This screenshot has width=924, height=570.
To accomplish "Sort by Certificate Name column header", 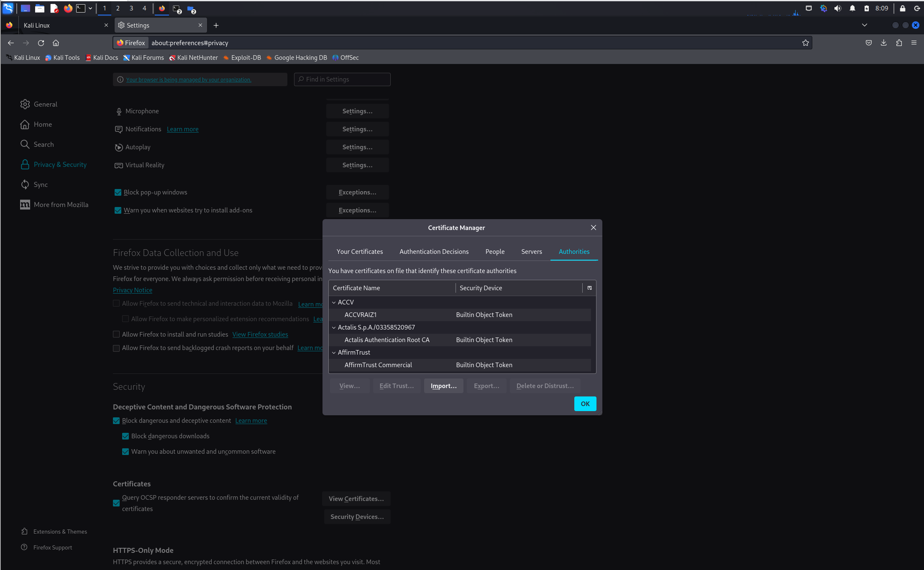I will pyautogui.click(x=392, y=288).
